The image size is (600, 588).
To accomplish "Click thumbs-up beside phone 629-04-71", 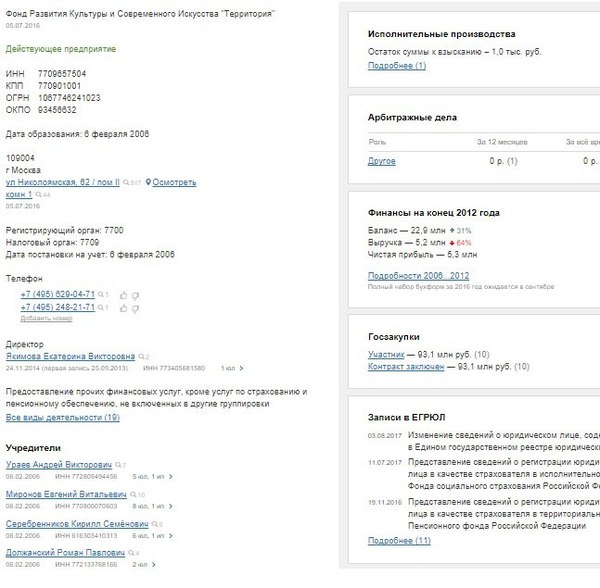I will click(122, 295).
